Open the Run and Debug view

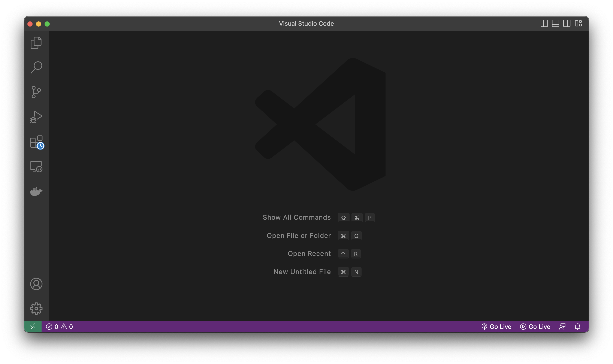36,117
